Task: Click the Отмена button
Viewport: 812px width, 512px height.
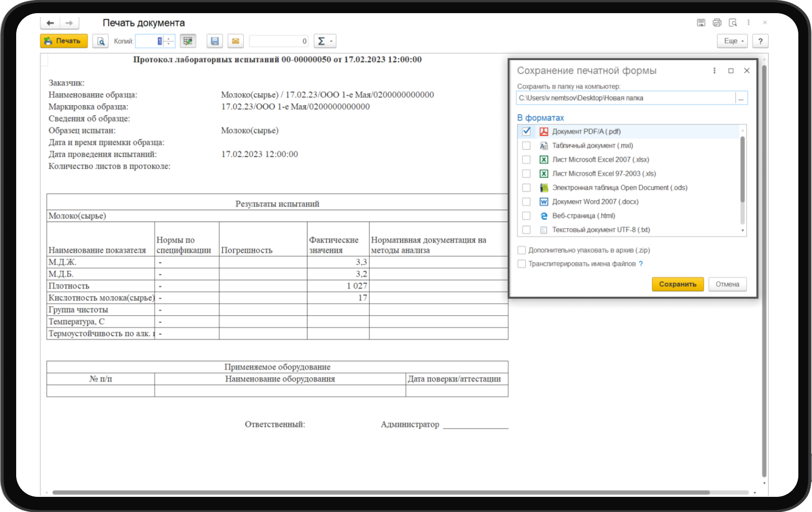Action: click(x=727, y=284)
